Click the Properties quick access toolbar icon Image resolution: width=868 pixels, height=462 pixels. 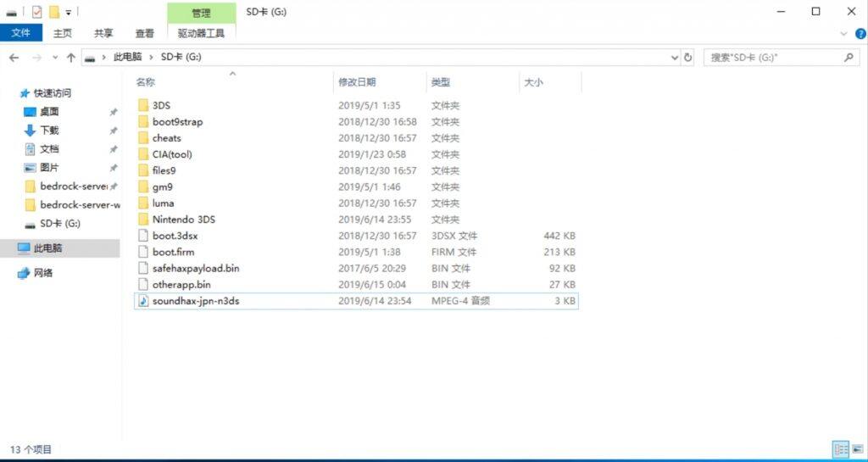click(37, 12)
